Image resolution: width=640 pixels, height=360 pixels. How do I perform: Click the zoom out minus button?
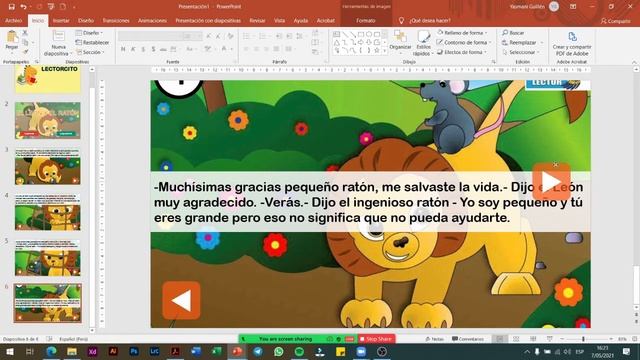pos(562,339)
